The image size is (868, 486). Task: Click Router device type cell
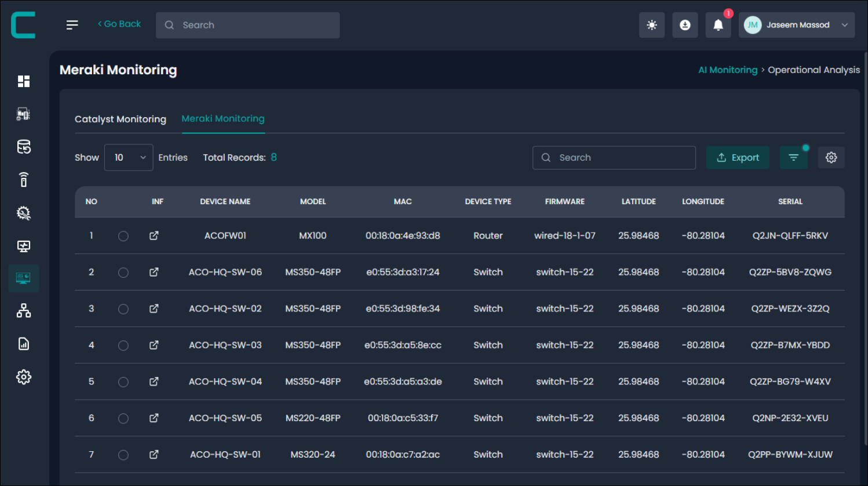[x=488, y=235]
